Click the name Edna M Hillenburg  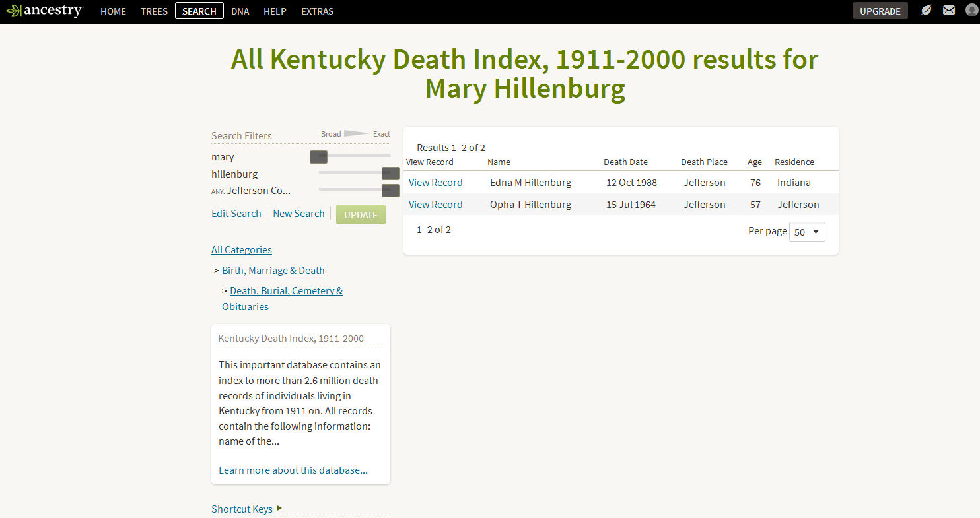(x=530, y=182)
